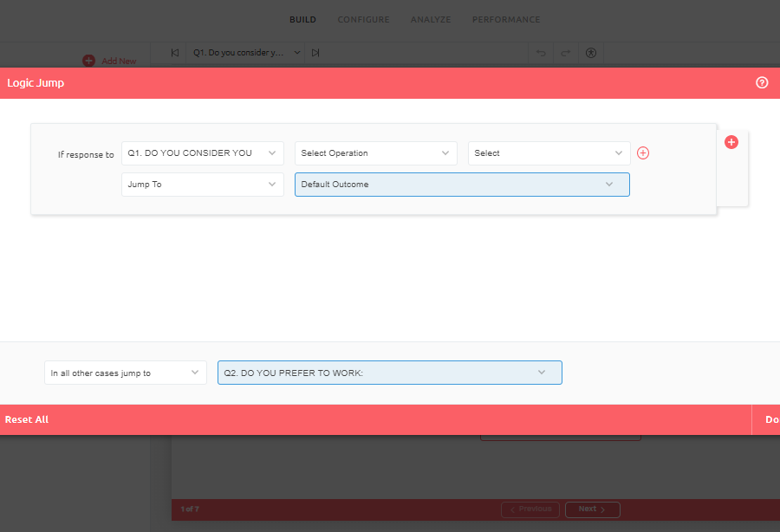Go to the last question arrow icon
The image size is (780, 532).
coord(315,53)
